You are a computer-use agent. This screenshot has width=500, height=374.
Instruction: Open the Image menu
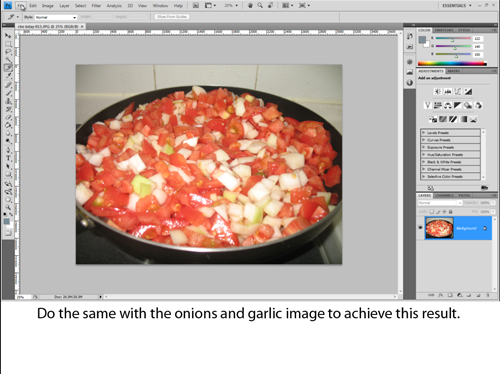(48, 6)
